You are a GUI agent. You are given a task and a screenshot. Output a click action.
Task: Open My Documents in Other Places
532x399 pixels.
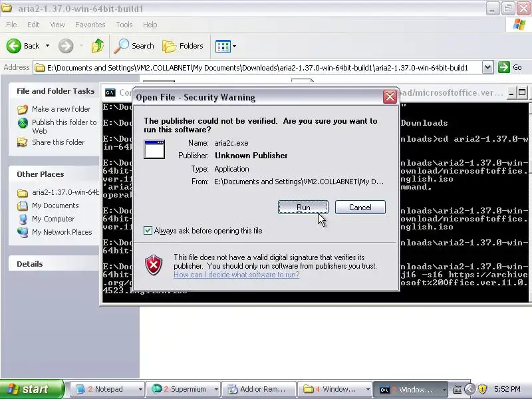55,205
